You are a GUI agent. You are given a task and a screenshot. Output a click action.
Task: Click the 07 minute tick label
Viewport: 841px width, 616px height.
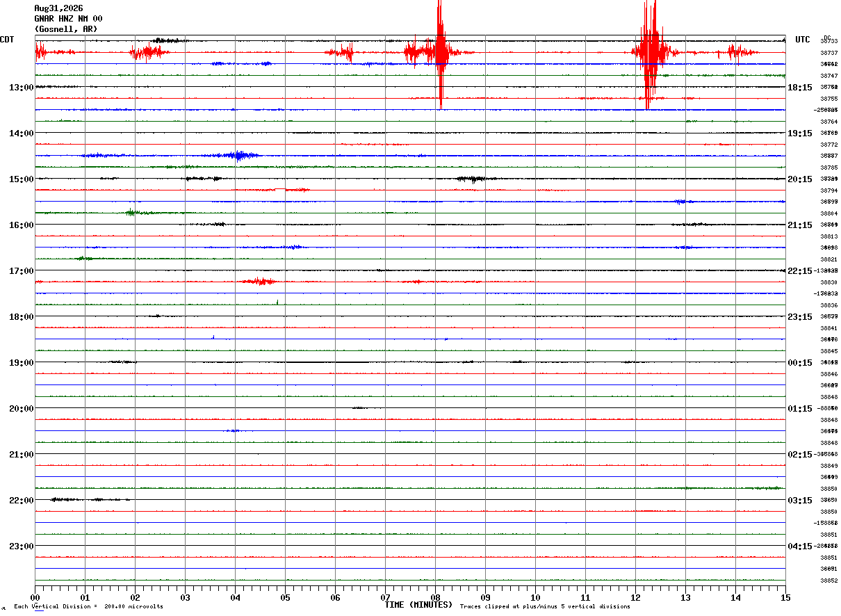[385, 597]
